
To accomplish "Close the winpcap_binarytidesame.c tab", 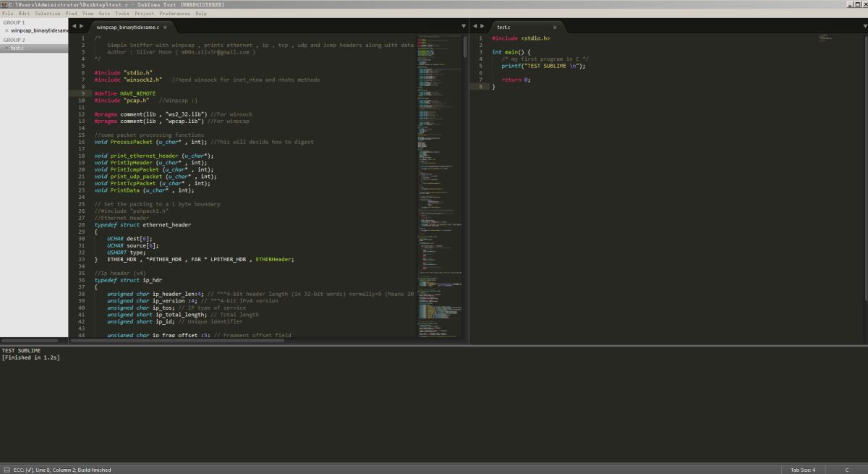I will click(165, 27).
